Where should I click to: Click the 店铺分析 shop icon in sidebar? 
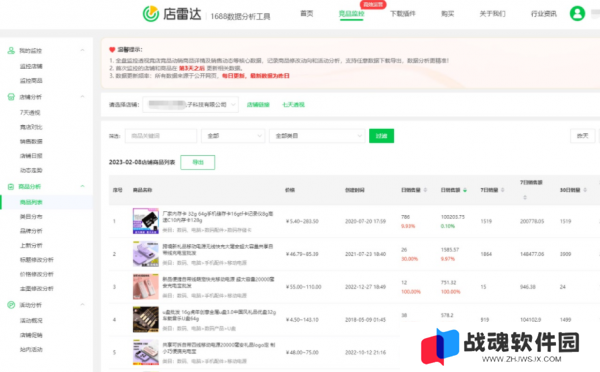[x=11, y=97]
